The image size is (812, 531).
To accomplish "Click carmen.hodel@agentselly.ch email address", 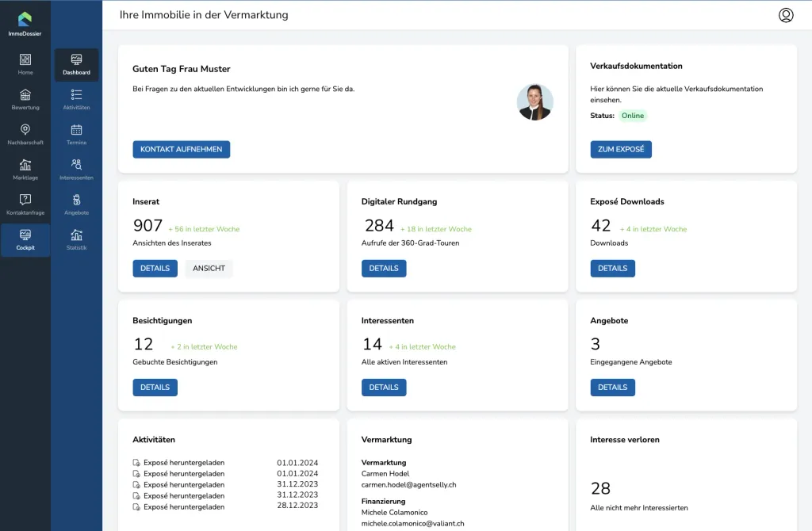I will (408, 485).
